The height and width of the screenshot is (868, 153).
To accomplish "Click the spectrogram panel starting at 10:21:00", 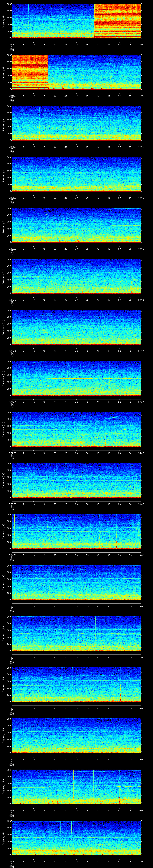I will click(77, 378).
